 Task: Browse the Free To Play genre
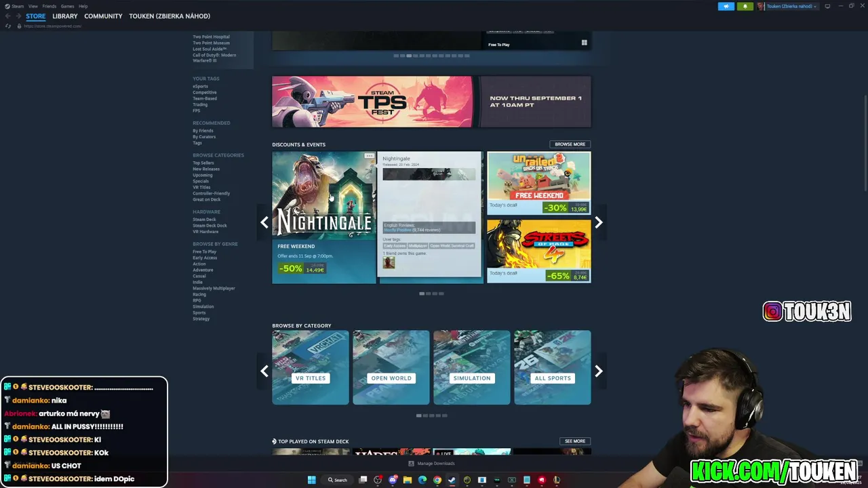tap(204, 251)
